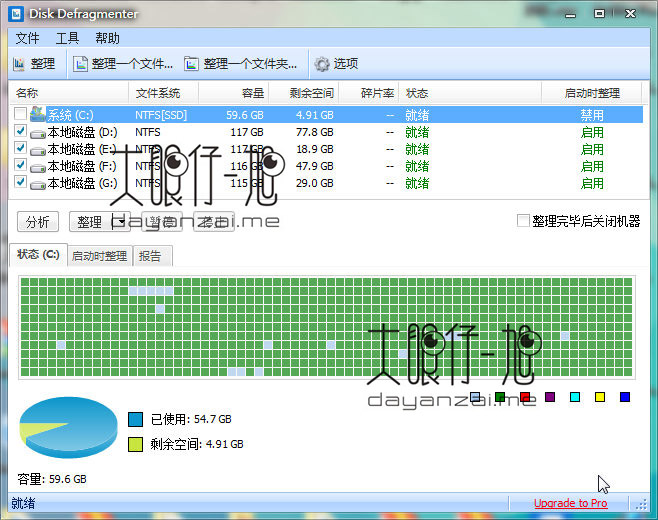658x520 pixels.
Task: Open the 帮助 menu
Action: pos(107,38)
